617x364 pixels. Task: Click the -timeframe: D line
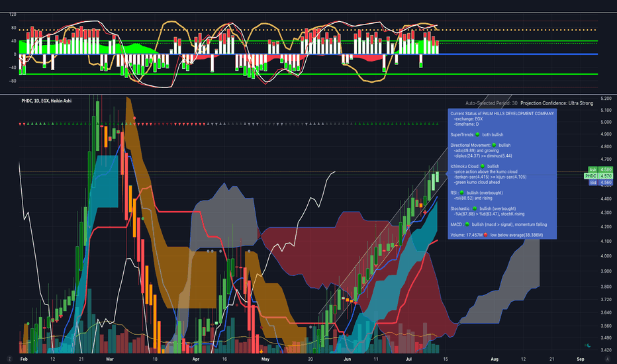(466, 124)
